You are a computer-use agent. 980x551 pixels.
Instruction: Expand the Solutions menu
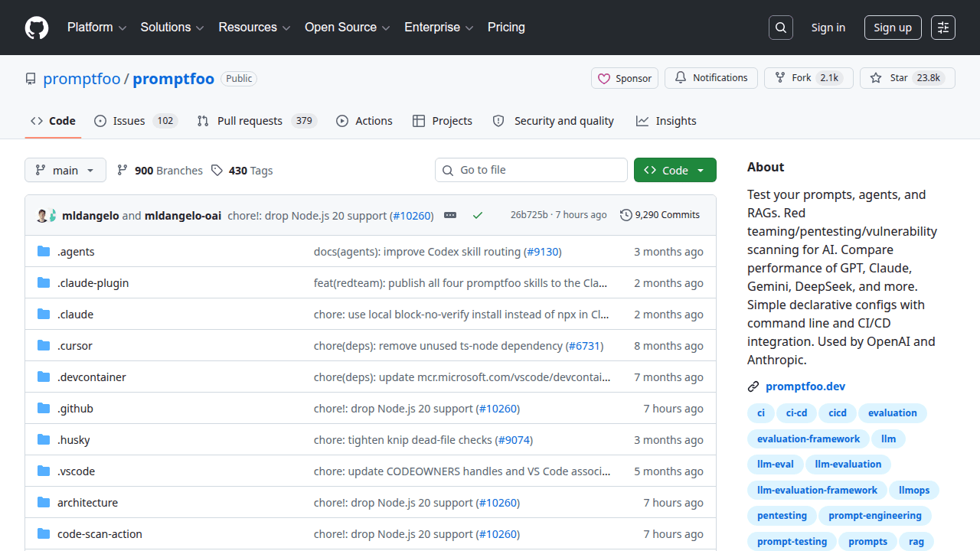(172, 28)
